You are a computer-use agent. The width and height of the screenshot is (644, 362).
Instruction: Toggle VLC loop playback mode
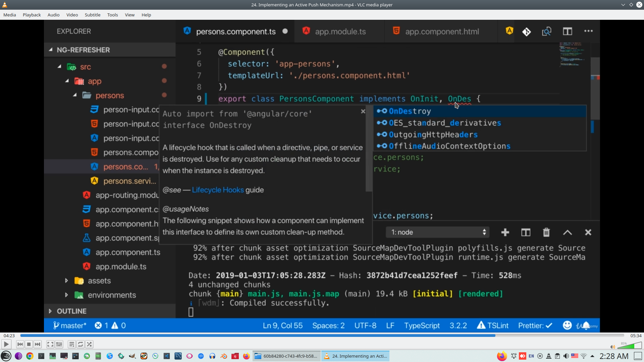80,344
